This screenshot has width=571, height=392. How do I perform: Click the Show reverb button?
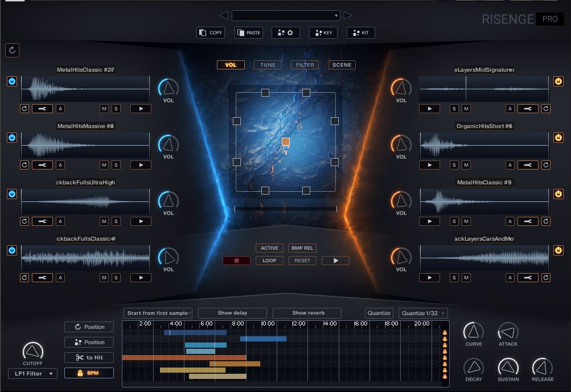tap(307, 313)
